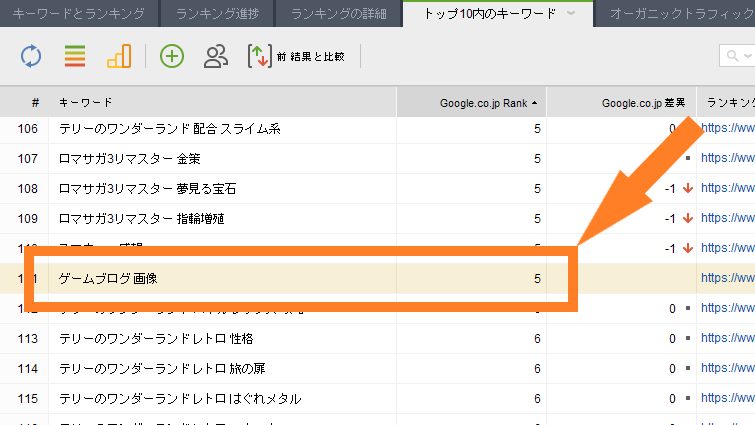Click the compare with previous results icon

click(260, 56)
